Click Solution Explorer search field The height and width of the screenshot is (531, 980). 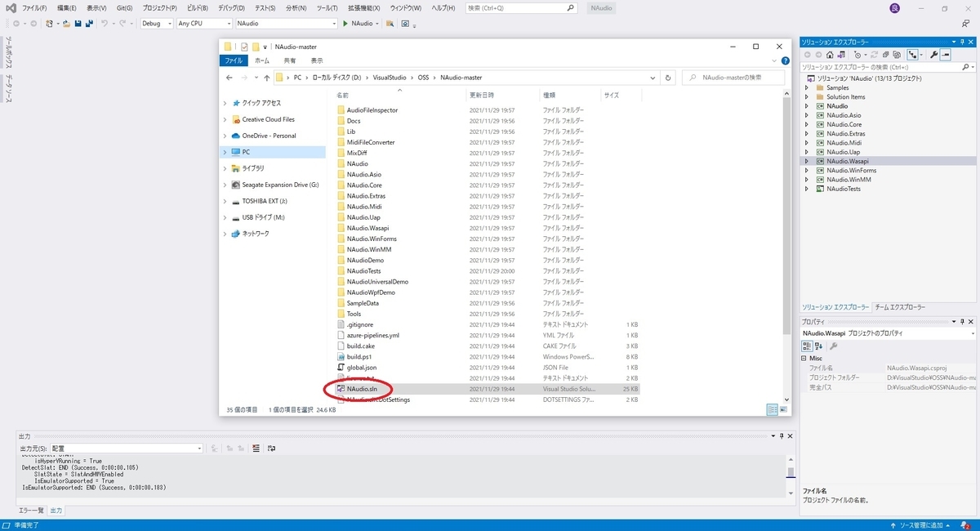click(888, 67)
